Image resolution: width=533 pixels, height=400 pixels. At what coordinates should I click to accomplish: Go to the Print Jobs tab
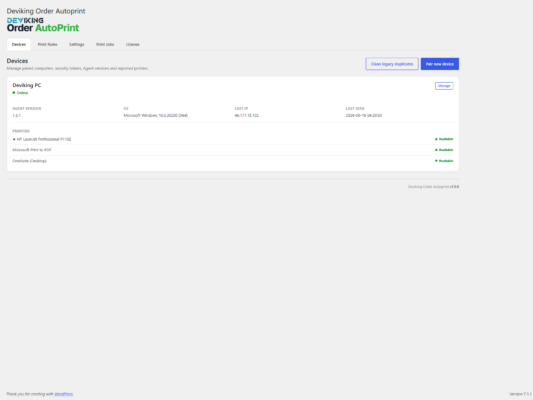tap(105, 45)
